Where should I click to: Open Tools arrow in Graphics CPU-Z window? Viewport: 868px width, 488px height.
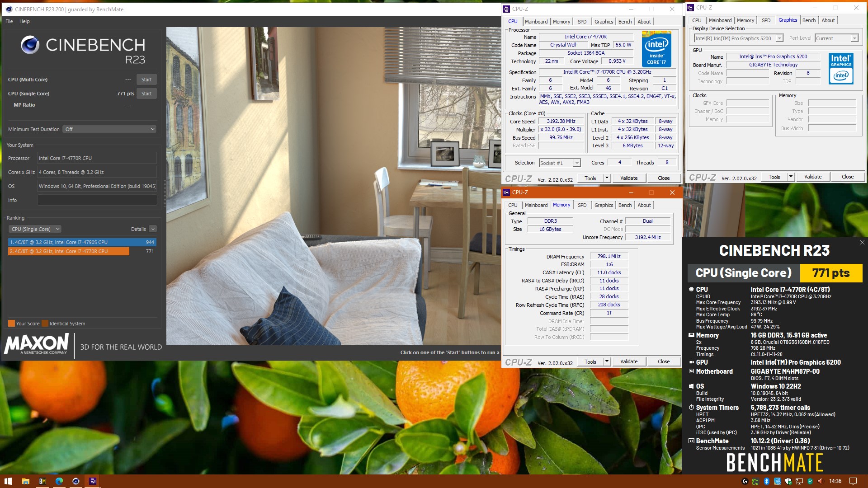(791, 177)
